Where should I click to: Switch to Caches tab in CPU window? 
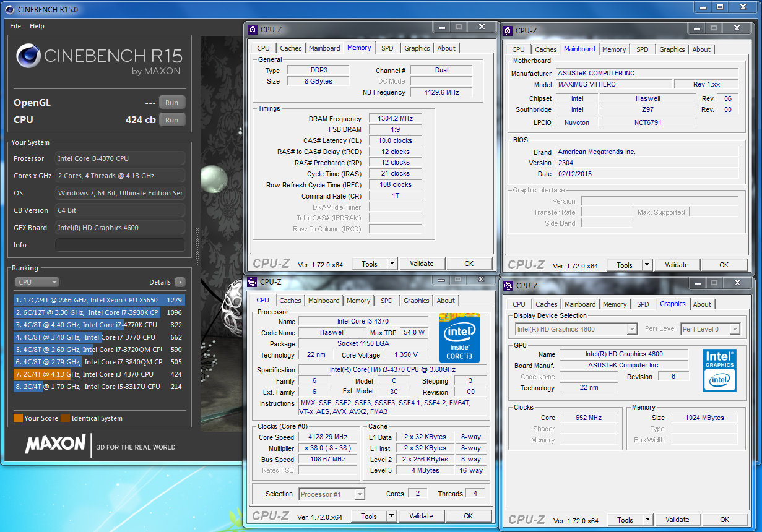click(290, 301)
